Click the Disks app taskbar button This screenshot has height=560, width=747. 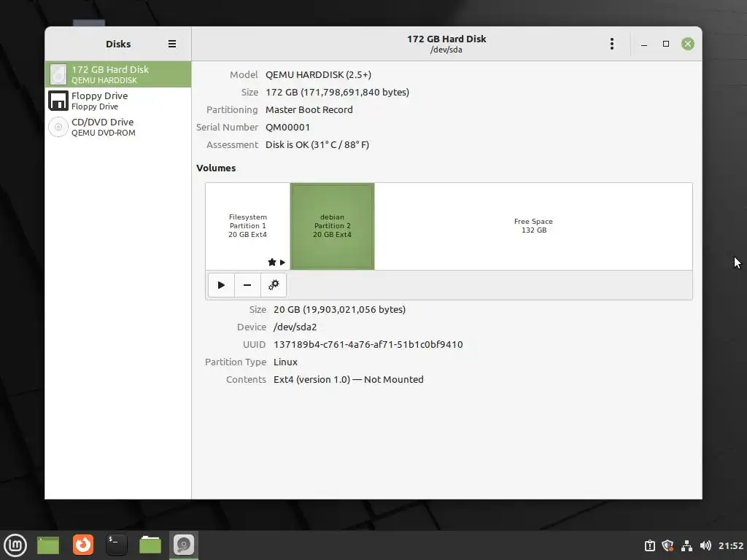[x=183, y=545]
